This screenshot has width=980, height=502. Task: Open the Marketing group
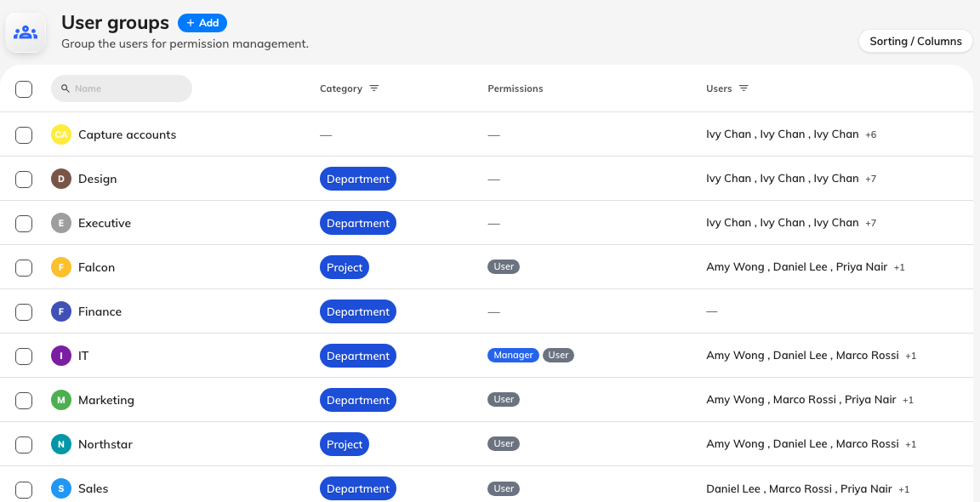[106, 400]
